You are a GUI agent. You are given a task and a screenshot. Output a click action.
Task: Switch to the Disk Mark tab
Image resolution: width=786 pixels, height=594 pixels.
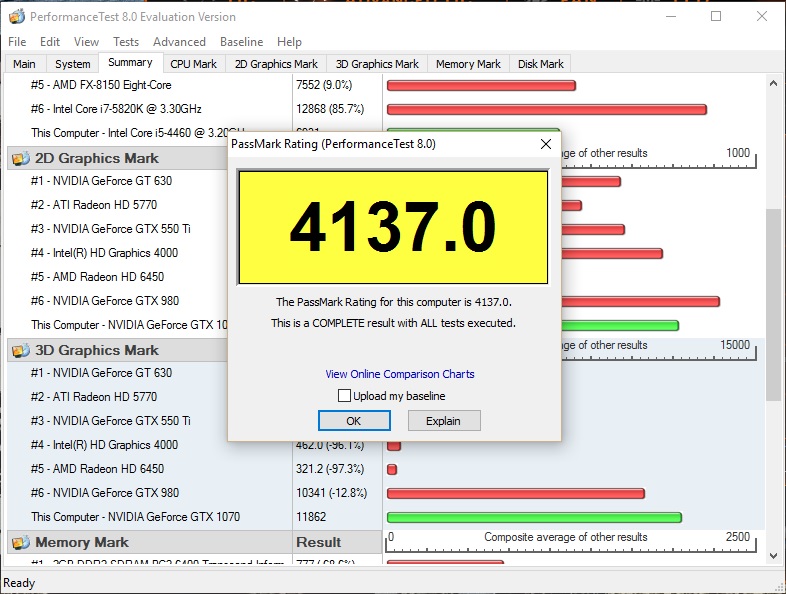[x=540, y=64]
